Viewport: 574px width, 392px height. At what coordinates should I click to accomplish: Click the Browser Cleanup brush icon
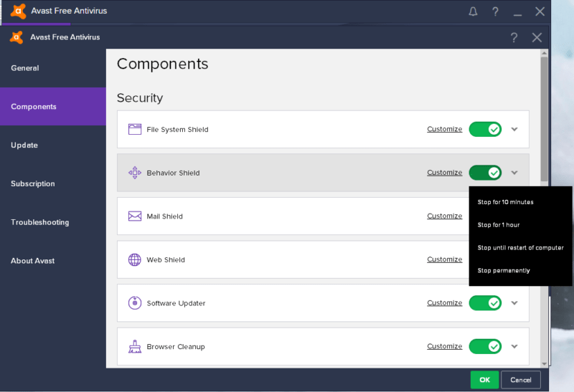point(135,346)
